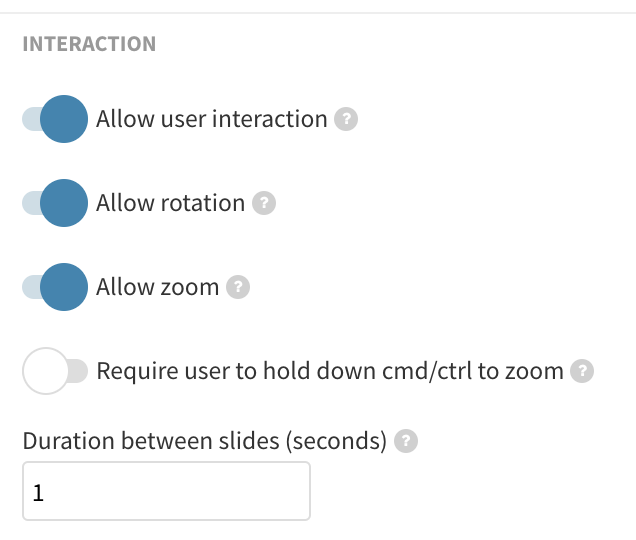
Task: Click the "Duration between slides (seconds)" label
Action: click(x=204, y=442)
